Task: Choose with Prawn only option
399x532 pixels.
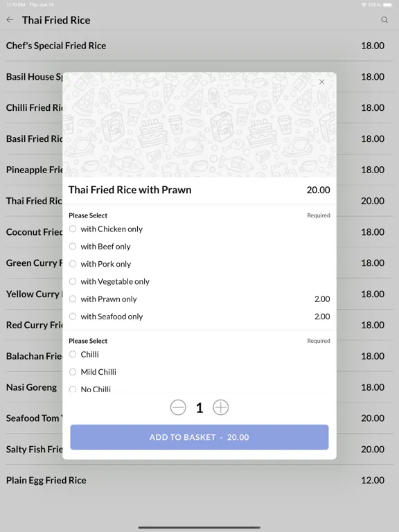Action: (199, 299)
